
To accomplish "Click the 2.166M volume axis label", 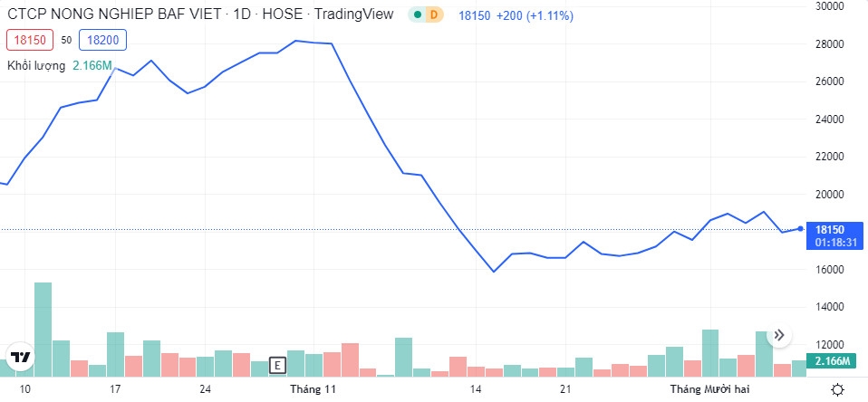I will point(830,361).
